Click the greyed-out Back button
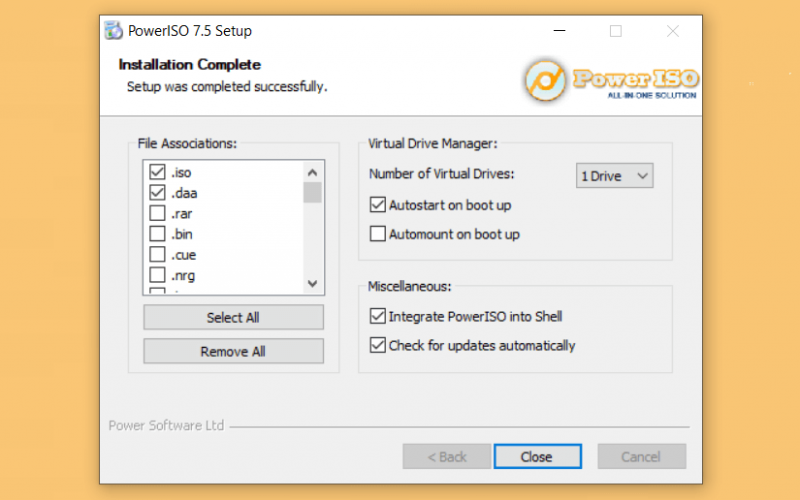 coord(447,457)
